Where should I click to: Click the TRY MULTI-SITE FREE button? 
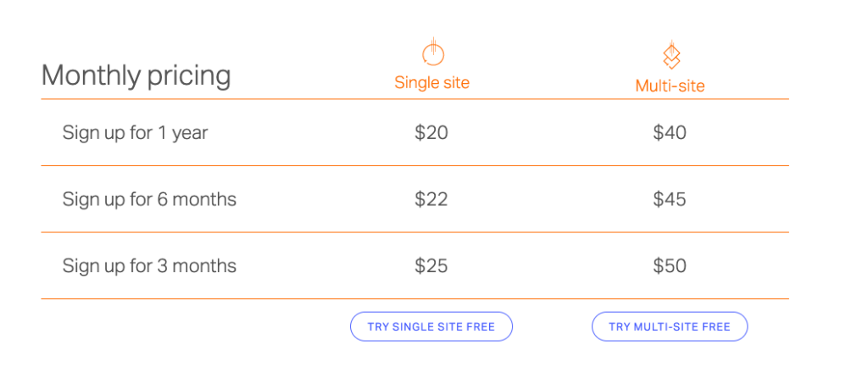(670, 326)
